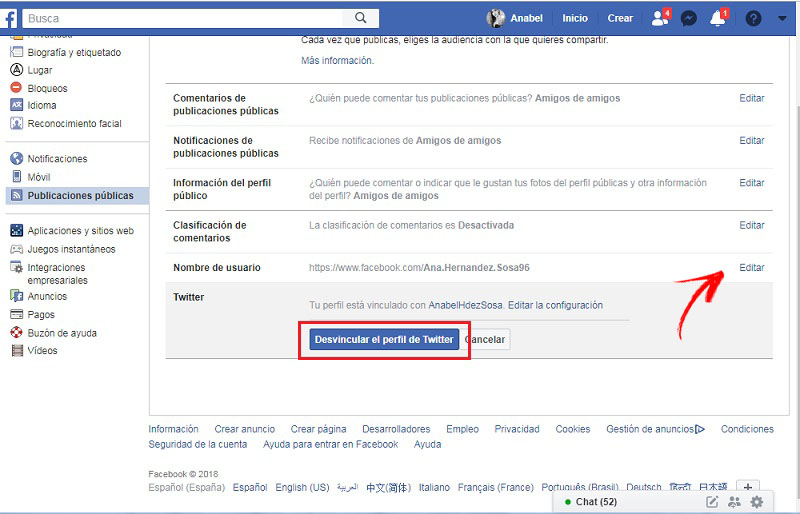This screenshot has width=800, height=514.
Task: Click Anabel's profile picture
Action: (x=495, y=18)
